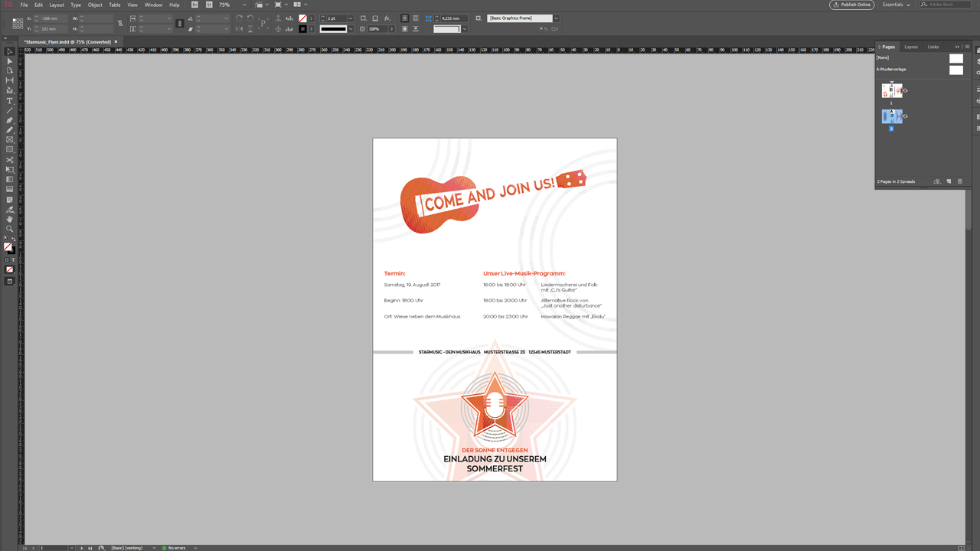Open the File menu
The height and width of the screenshot is (551, 980).
coord(24,5)
